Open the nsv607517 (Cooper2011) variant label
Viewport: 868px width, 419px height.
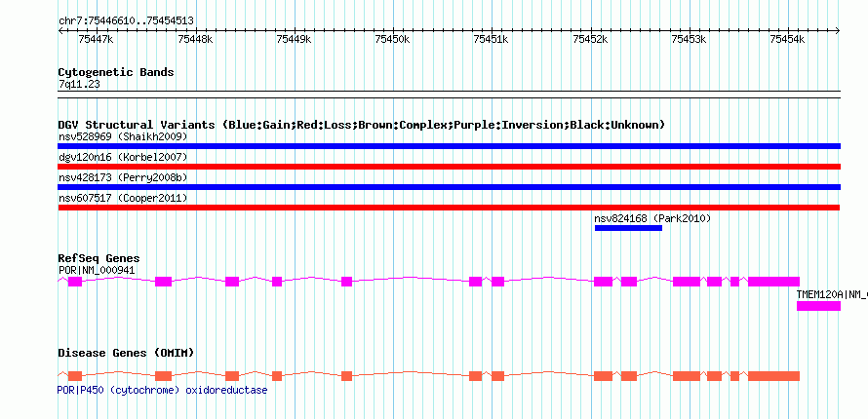pyautogui.click(x=123, y=198)
